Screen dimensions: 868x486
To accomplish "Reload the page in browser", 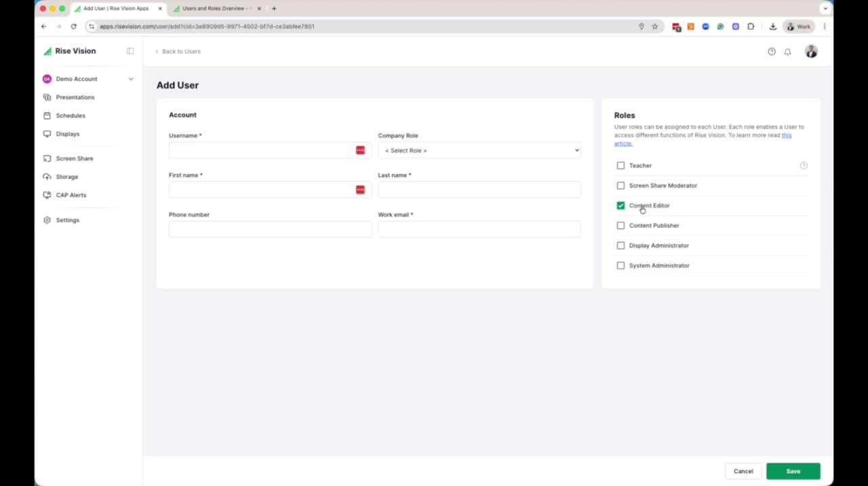I will (73, 26).
